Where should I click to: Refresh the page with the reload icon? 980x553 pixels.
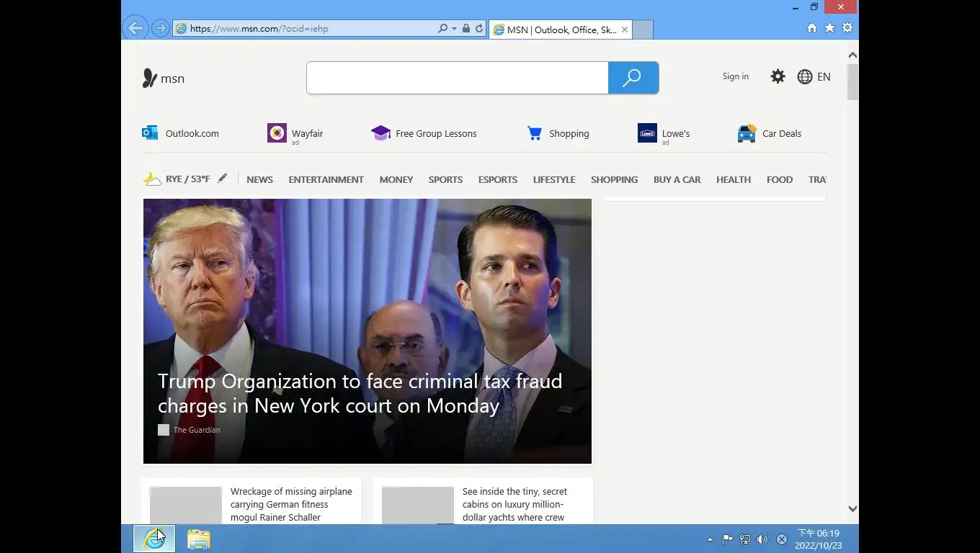click(x=479, y=29)
